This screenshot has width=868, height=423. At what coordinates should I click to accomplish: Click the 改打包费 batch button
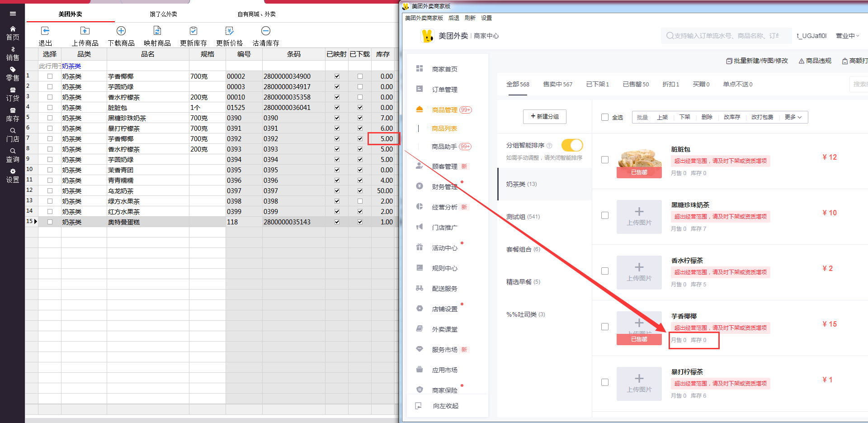[762, 117]
